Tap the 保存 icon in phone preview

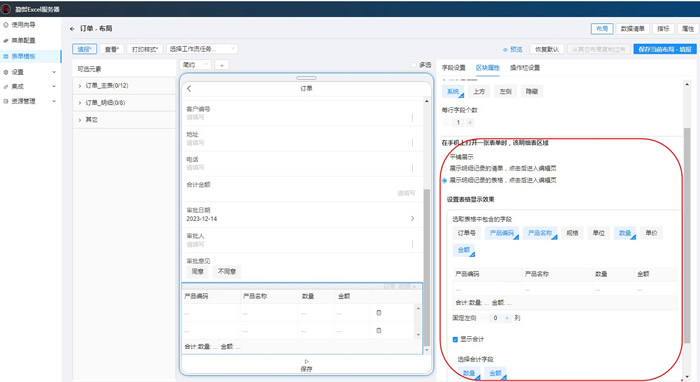(x=306, y=361)
